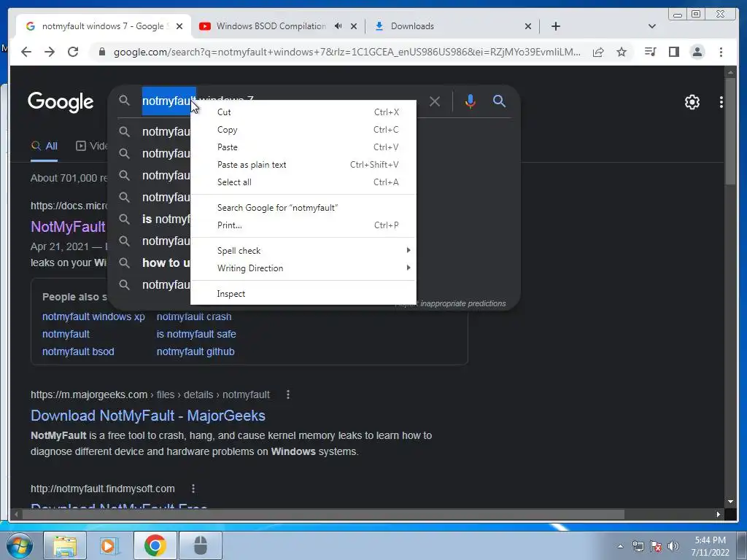Open Chrome three-dot menu
This screenshot has height=560, width=747.
click(721, 52)
